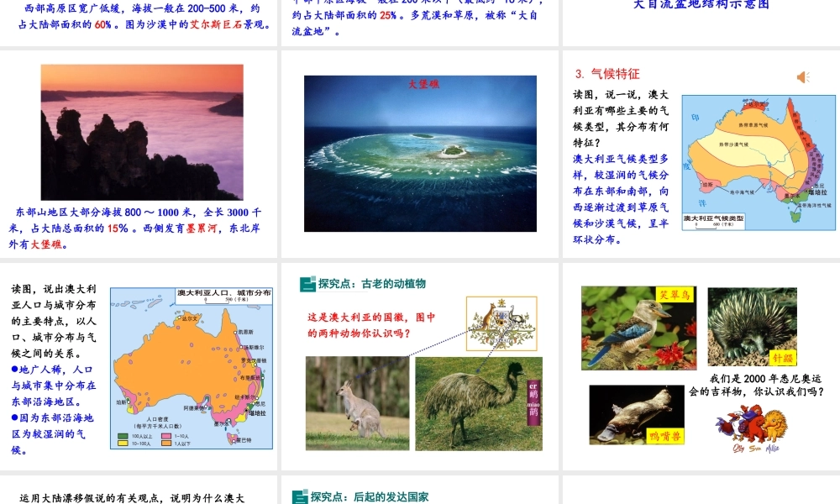Click the question 读图，说出澳大利亚人口与城市分布
Viewport: 840px width, 504px height.
click(x=54, y=321)
